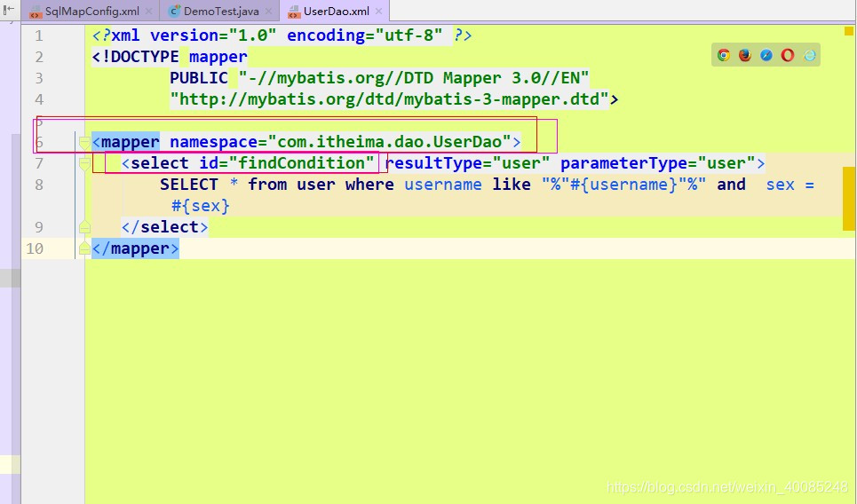Click the 'where' keyword in the SQL
The height and width of the screenshot is (504, 857).
pyautogui.click(x=369, y=185)
